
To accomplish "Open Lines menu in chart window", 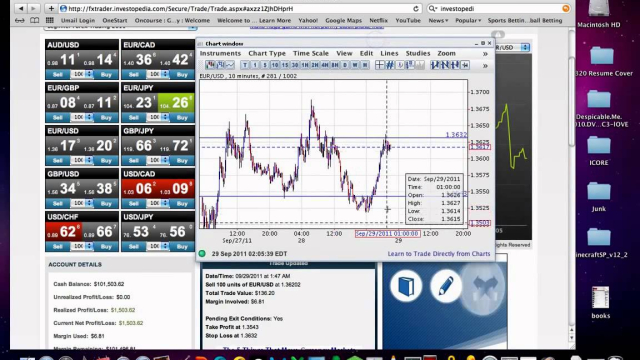I will coord(389,53).
